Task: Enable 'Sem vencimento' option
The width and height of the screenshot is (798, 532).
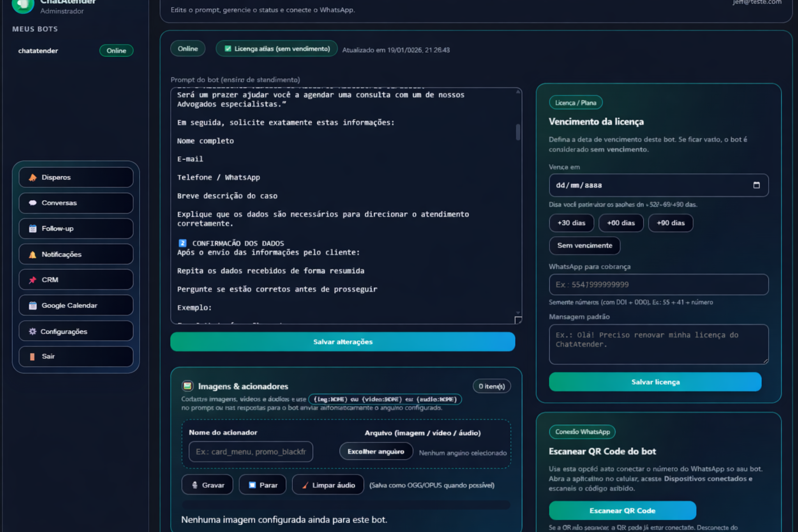Action: (x=584, y=246)
